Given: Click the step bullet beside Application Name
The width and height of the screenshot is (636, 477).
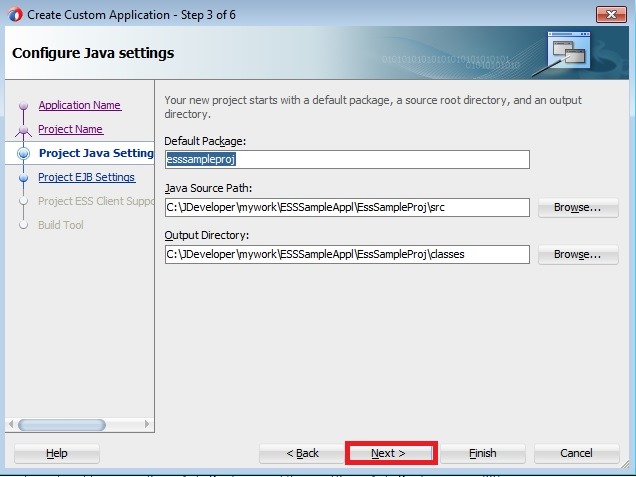Looking at the screenshot, I should pos(24,107).
